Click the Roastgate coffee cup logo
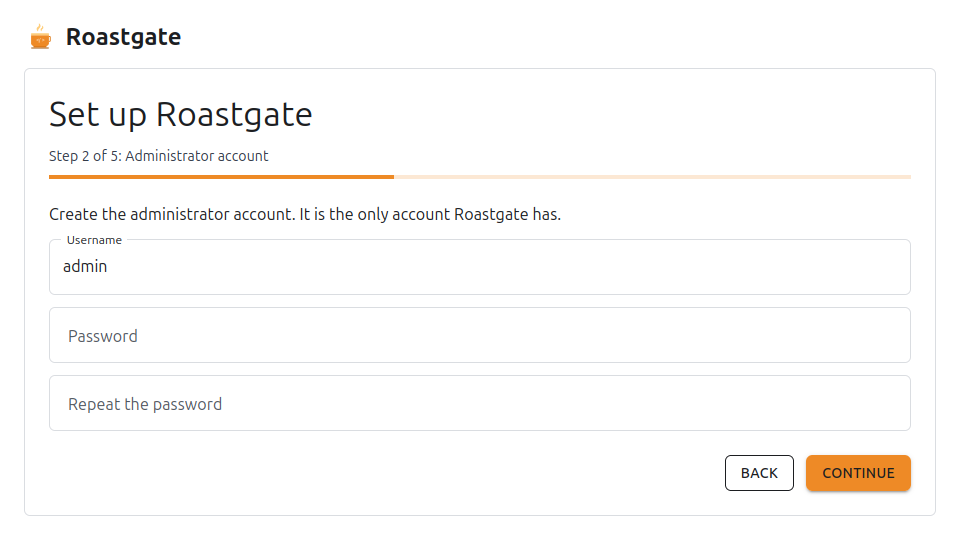The height and width of the screenshot is (540, 960). coord(40,37)
